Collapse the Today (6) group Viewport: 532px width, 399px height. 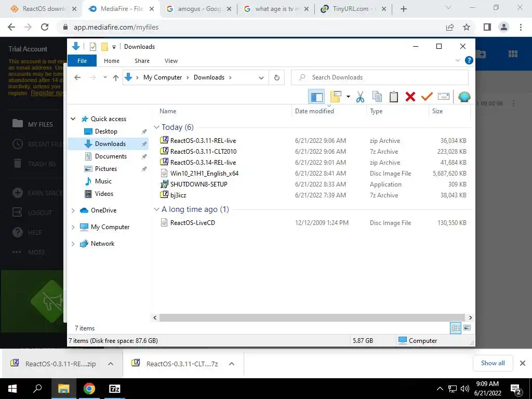coord(156,127)
